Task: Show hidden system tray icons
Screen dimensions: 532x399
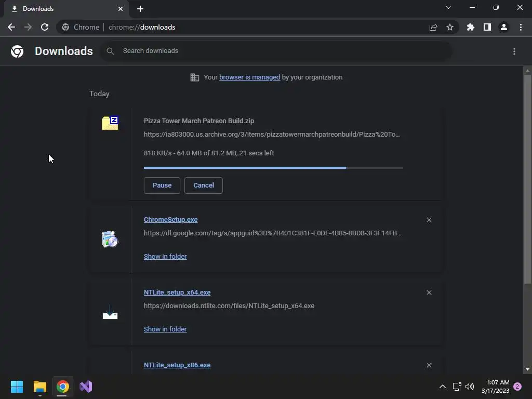Action: click(x=443, y=387)
